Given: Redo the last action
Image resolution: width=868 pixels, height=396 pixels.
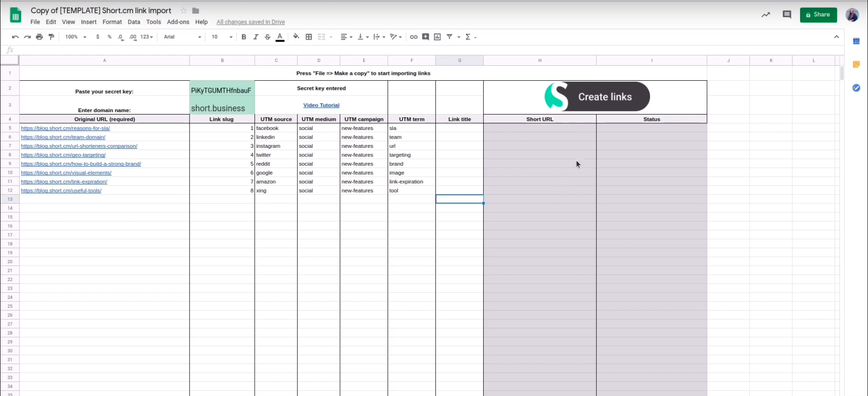Looking at the screenshot, I should tap(27, 37).
